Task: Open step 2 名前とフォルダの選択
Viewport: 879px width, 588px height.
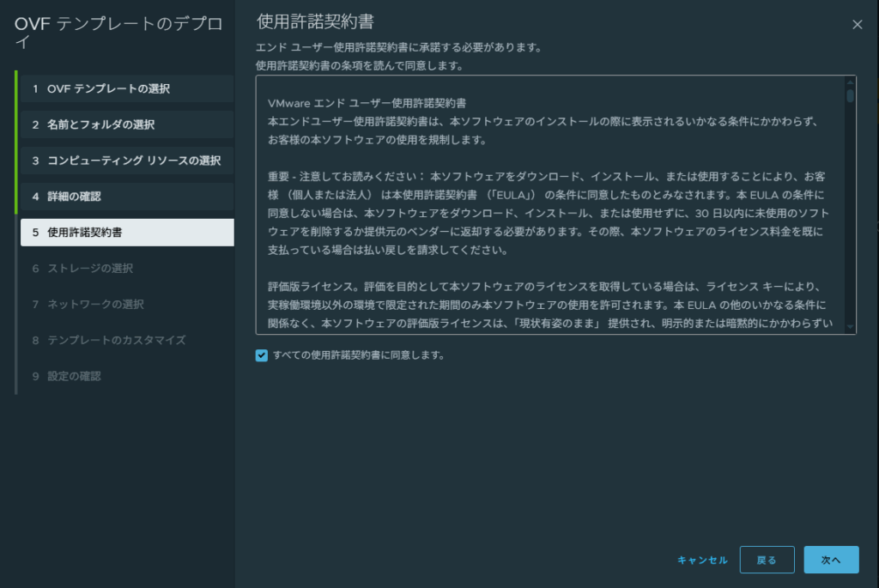Action: (125, 125)
